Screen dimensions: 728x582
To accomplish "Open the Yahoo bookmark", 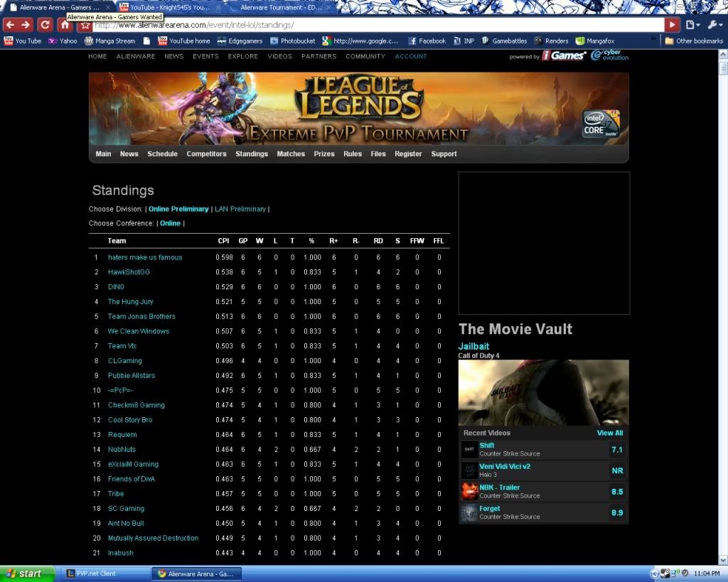I will point(63,41).
